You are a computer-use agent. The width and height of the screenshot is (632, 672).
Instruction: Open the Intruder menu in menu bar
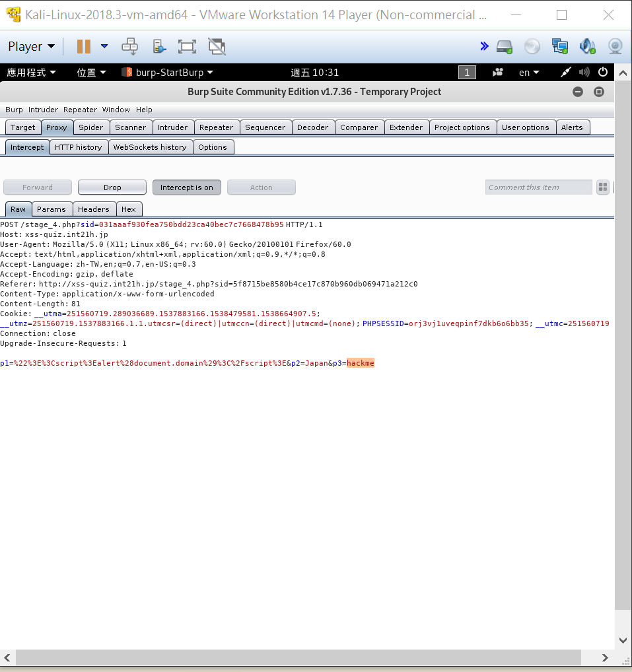coord(43,110)
